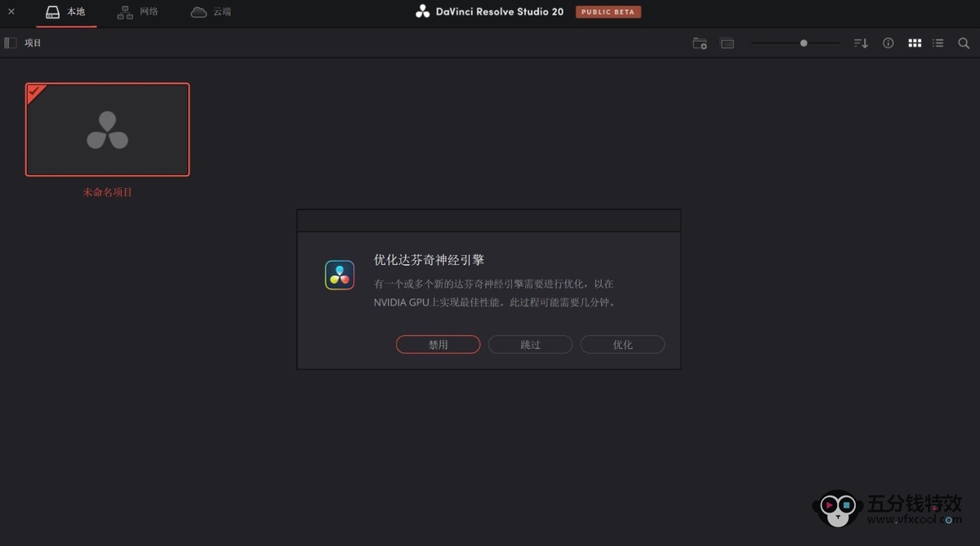Switch to list view
Screen dimensions: 980x546
[938, 43]
